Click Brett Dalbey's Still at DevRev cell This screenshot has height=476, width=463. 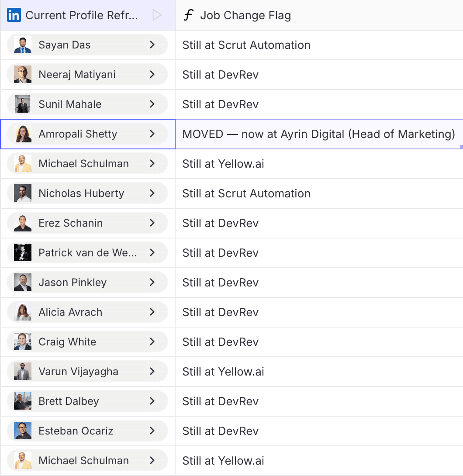[x=319, y=401]
